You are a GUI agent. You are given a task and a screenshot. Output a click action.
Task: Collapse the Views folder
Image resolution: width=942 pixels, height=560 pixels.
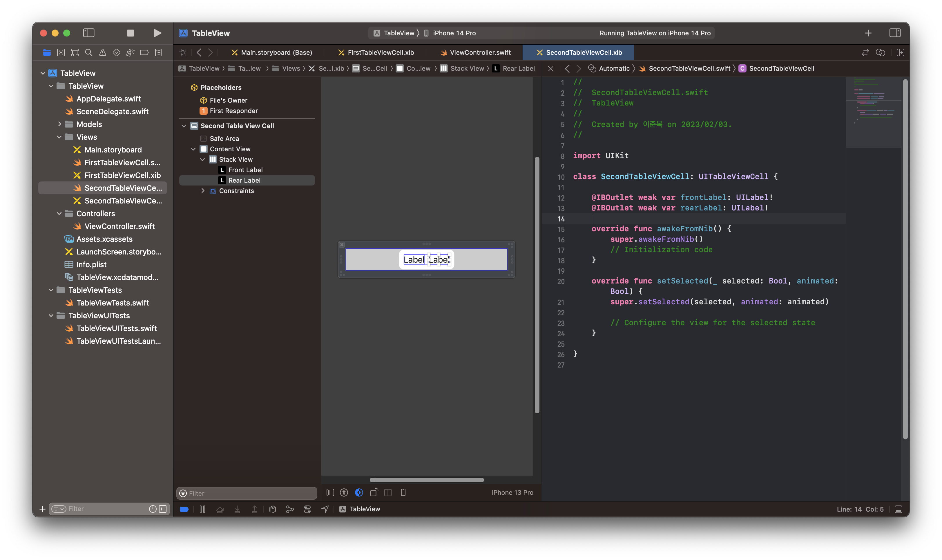point(59,137)
